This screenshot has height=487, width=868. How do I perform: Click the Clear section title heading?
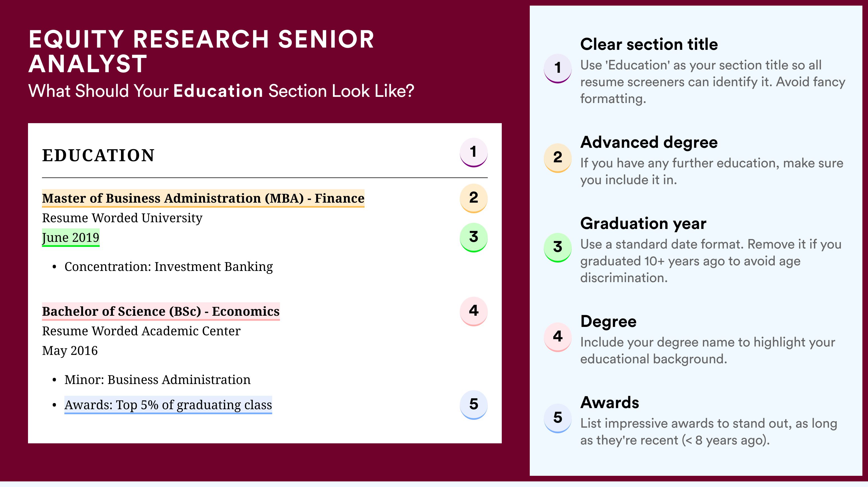click(x=649, y=44)
